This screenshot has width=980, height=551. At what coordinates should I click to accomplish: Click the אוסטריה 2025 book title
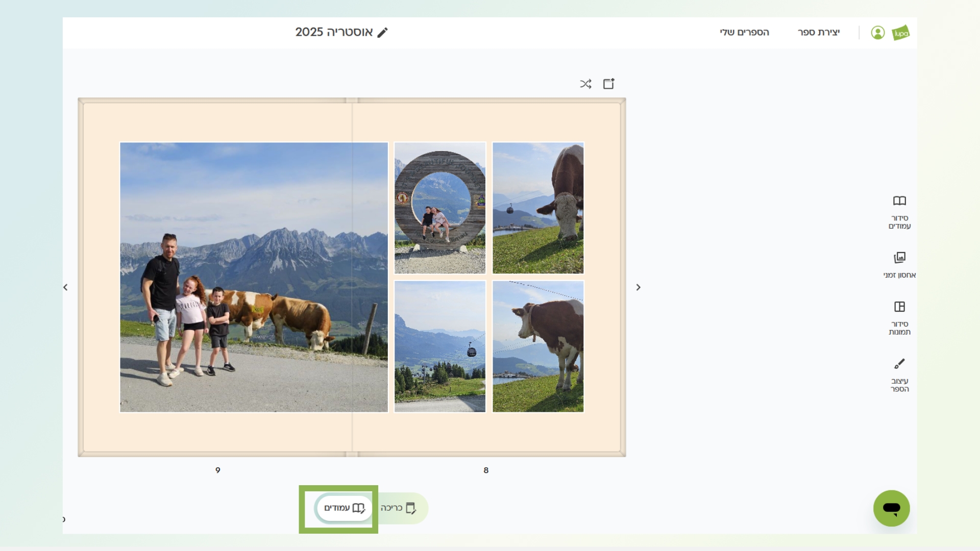pyautogui.click(x=334, y=32)
